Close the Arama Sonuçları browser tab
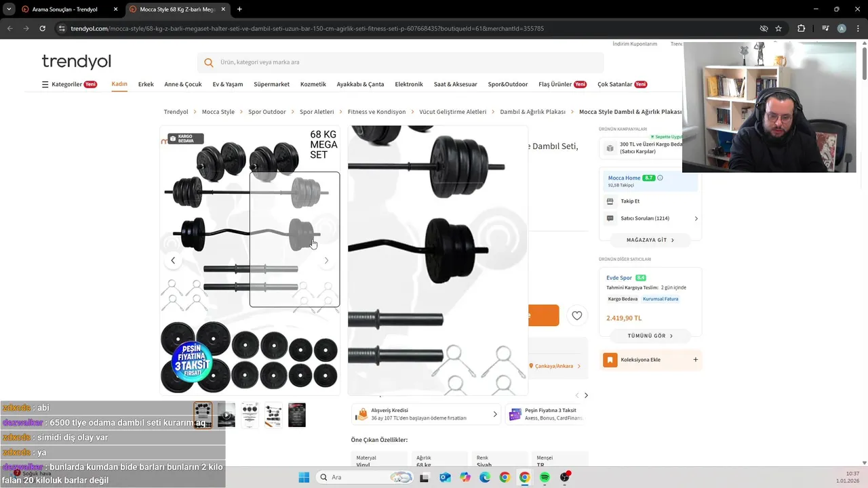Viewport: 868px width, 488px height. pos(115,9)
